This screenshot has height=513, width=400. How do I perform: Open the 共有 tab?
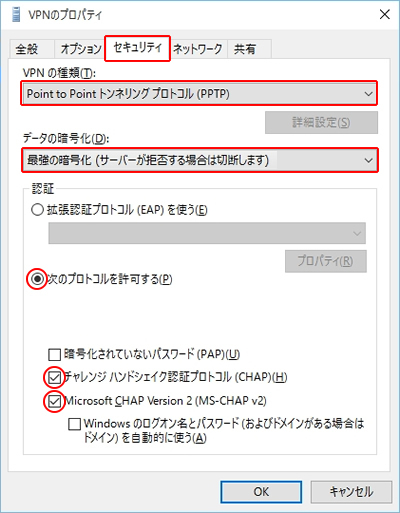pos(245,49)
